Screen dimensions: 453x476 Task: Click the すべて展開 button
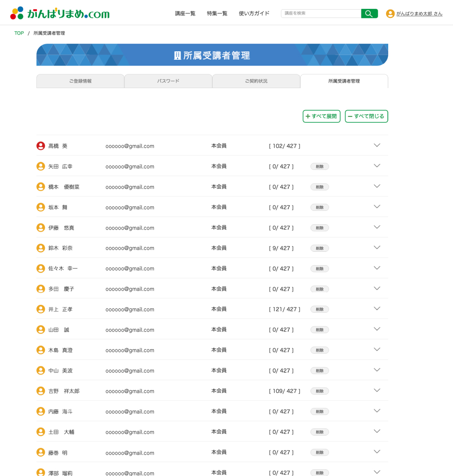[321, 116]
